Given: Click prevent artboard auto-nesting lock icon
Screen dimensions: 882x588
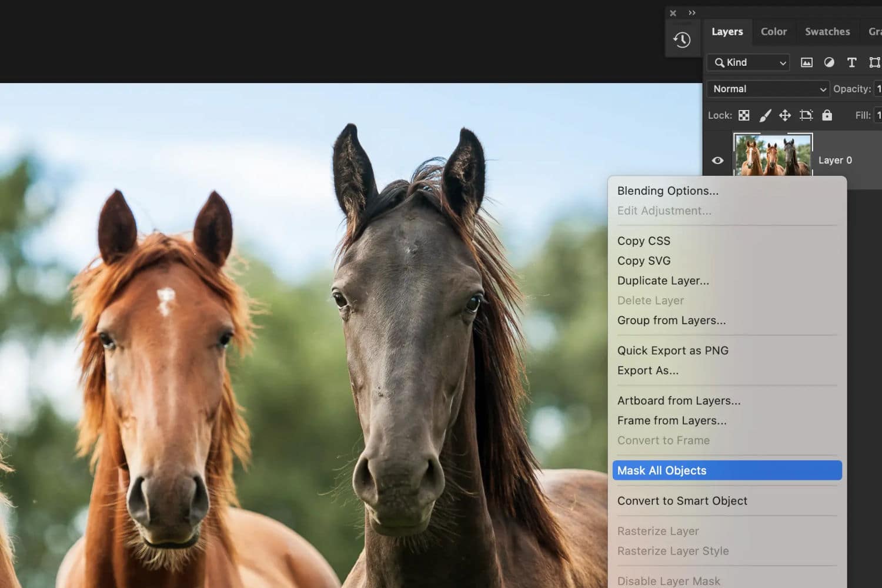Looking at the screenshot, I should (806, 115).
